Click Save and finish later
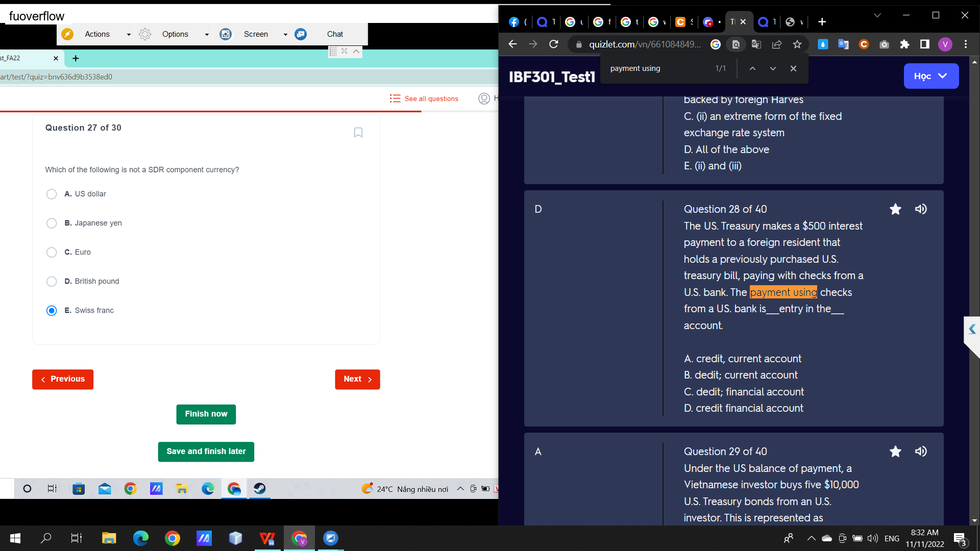 pyautogui.click(x=206, y=452)
